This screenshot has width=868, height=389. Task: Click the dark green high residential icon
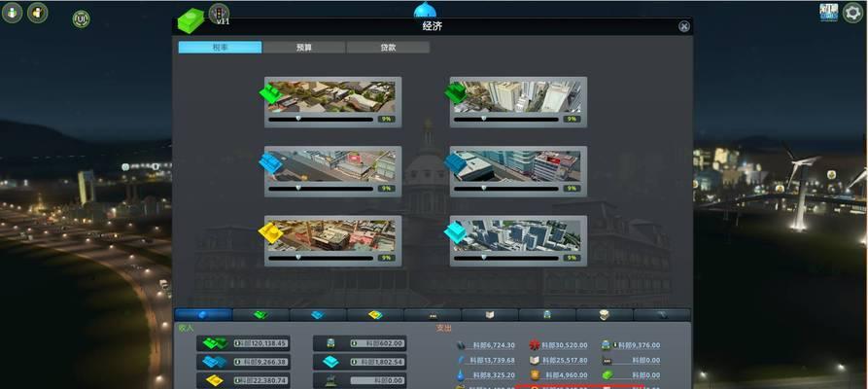[456, 92]
